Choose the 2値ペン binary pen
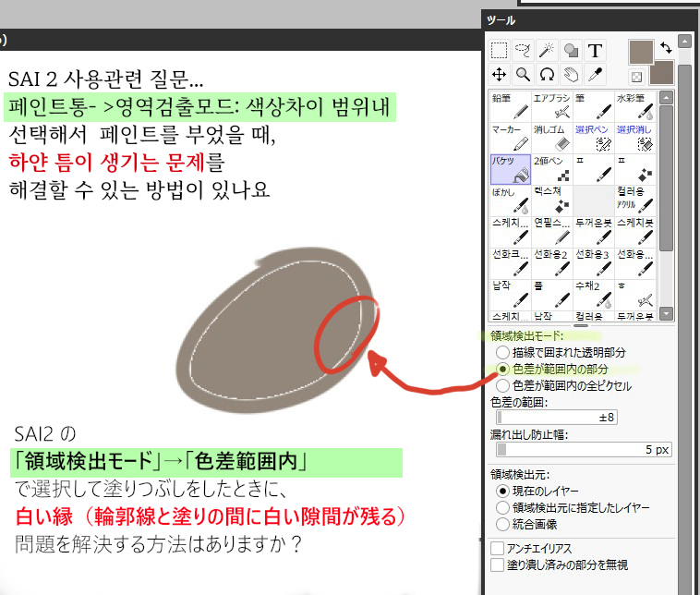The height and width of the screenshot is (595, 700). point(552,169)
